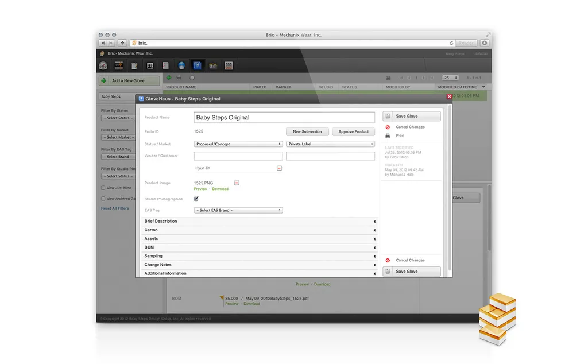This screenshot has height=364, width=588.
Task: Enable the View Archived checkbox in the sidebar
Action: tap(103, 199)
